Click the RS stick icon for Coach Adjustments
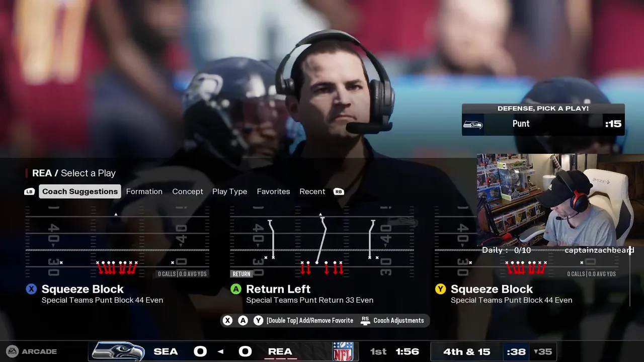This screenshot has height=362, width=644. [366, 320]
